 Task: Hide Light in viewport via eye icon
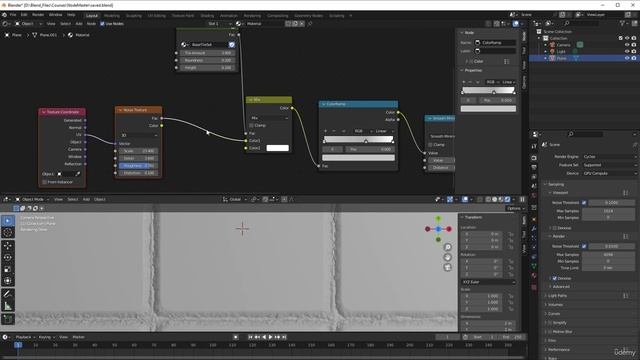(x=627, y=51)
